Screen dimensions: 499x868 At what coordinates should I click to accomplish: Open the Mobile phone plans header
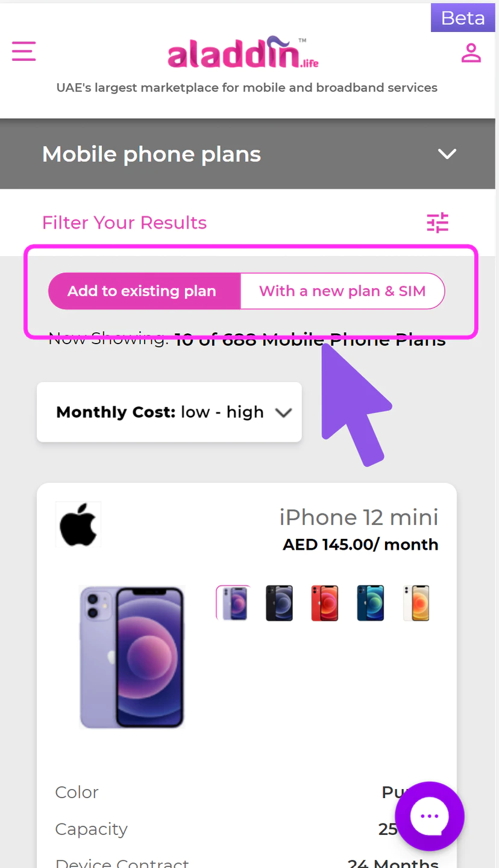pyautogui.click(x=249, y=154)
